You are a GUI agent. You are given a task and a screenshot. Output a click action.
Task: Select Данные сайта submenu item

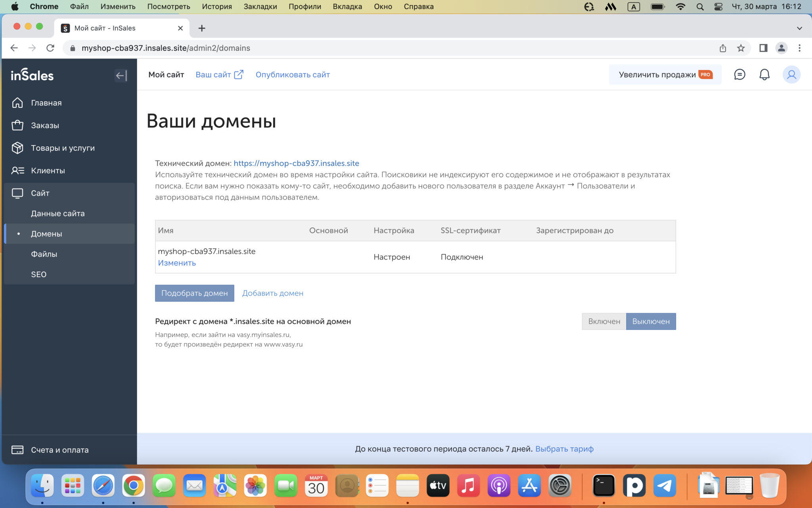(57, 214)
